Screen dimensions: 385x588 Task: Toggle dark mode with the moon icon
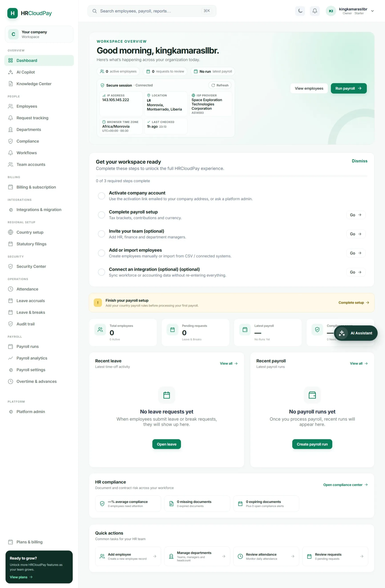click(300, 11)
